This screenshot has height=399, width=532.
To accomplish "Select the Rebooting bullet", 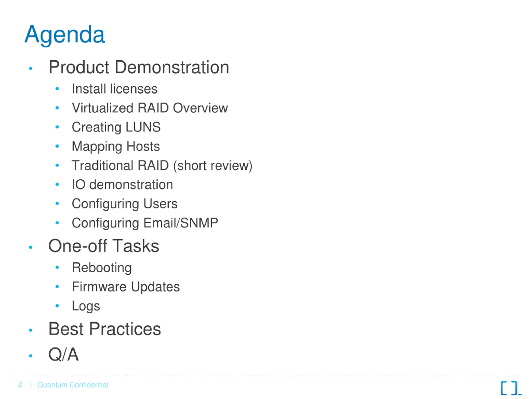I will pyautogui.click(x=102, y=268).
